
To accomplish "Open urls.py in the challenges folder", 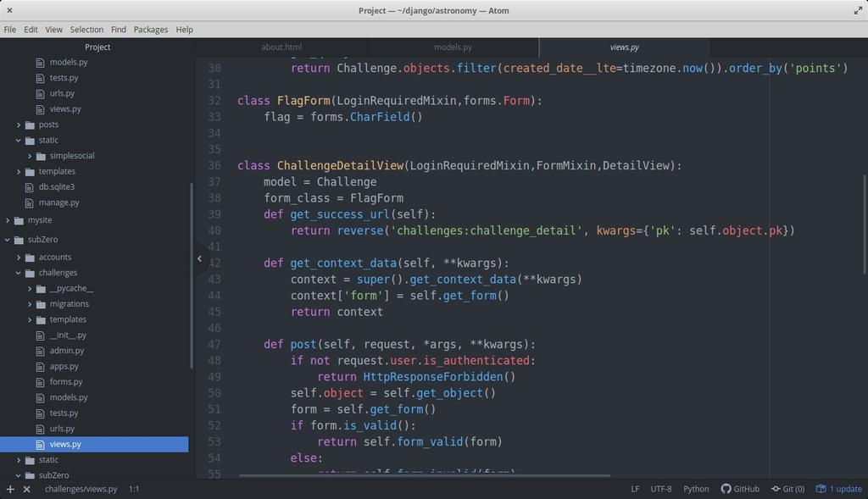I will click(62, 429).
